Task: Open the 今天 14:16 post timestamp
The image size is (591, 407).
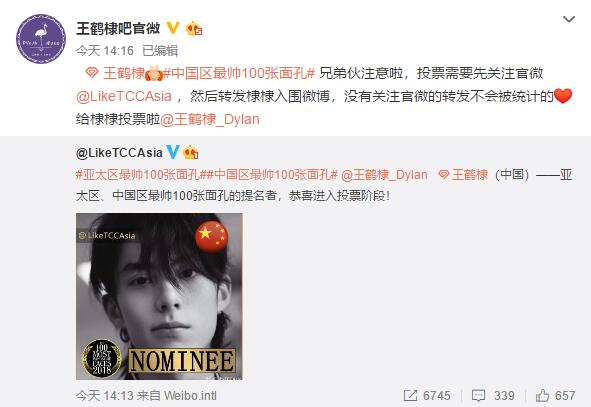Action: click(x=105, y=50)
